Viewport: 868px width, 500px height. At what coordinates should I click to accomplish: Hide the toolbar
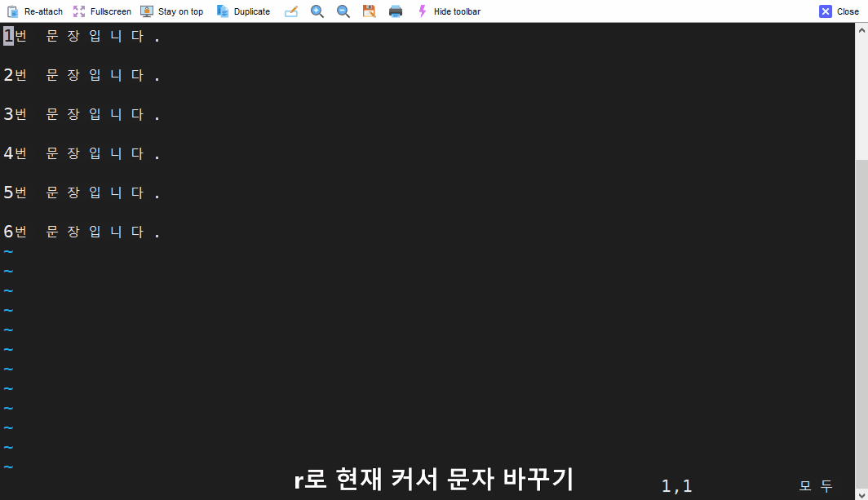(x=449, y=11)
